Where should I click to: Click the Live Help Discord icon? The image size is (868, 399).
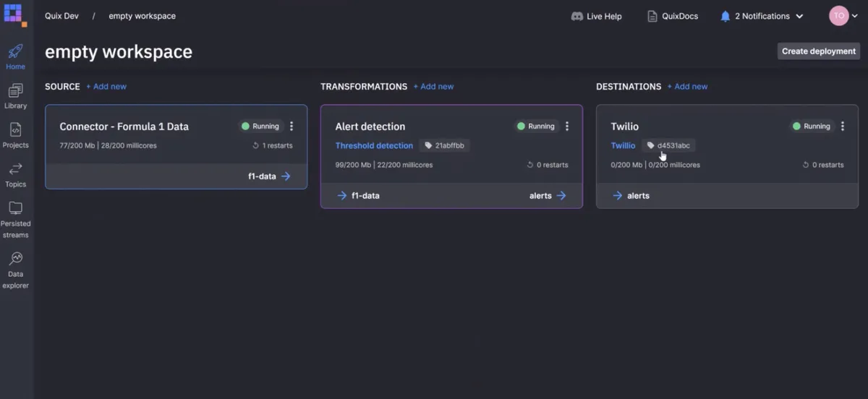[x=577, y=16]
